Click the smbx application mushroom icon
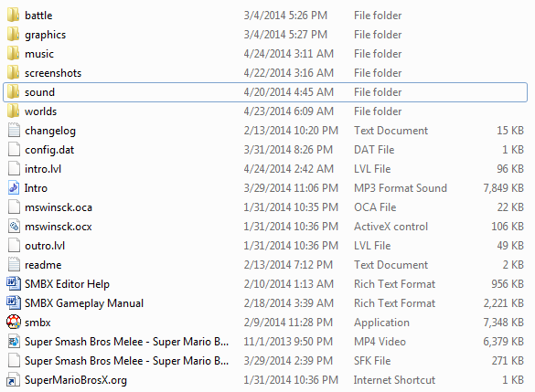This screenshot has height=392, width=535. (x=14, y=322)
